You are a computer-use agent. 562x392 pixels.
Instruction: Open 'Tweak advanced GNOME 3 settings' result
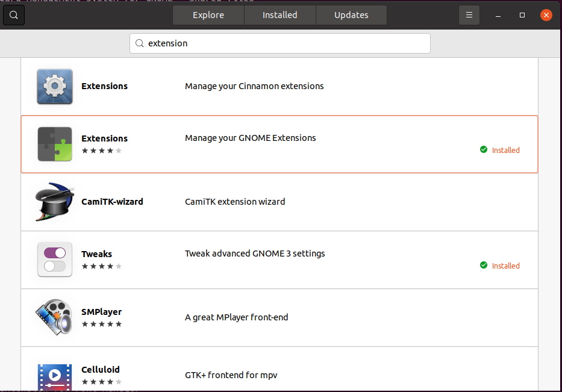279,260
